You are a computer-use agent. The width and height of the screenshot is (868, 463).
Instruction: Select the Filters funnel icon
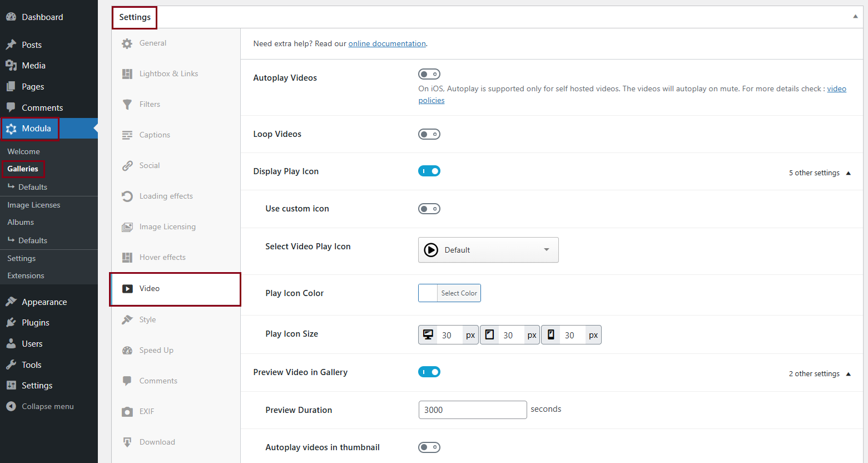coord(127,105)
